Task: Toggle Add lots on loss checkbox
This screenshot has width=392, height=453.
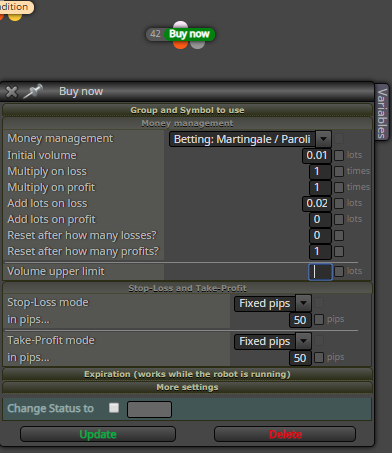Action: pos(339,203)
